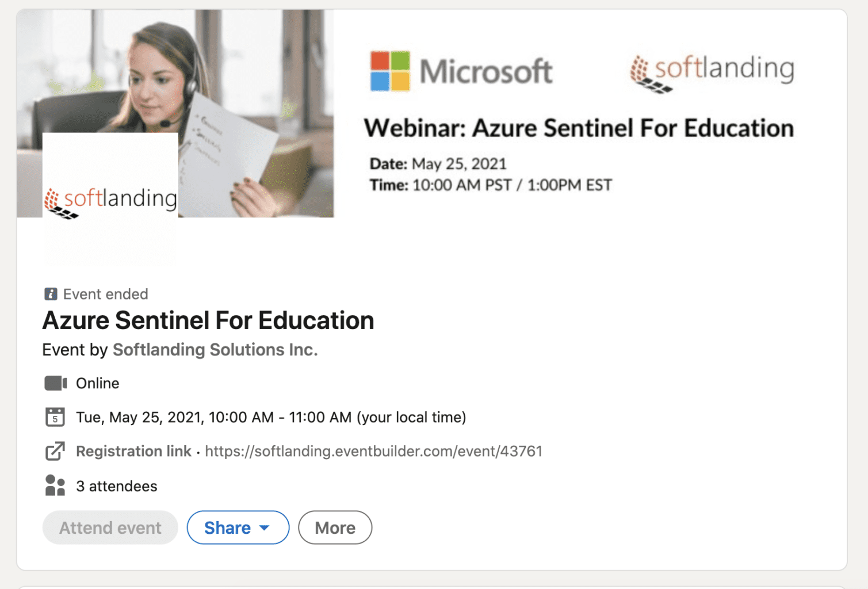Click the Share dropdown arrow
Viewport: 868px width, 589px height.
click(265, 527)
